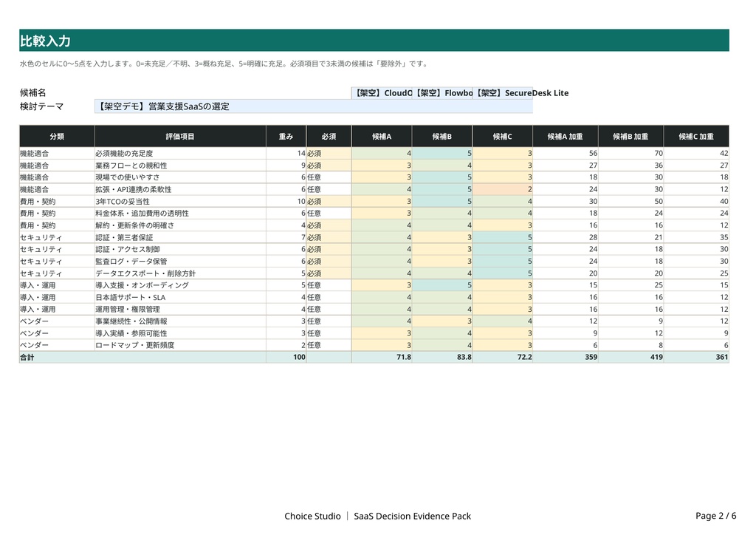Click 候補C 加重 value 35 in 認証・第三者保証 row
756x535 pixels.
pos(696,237)
